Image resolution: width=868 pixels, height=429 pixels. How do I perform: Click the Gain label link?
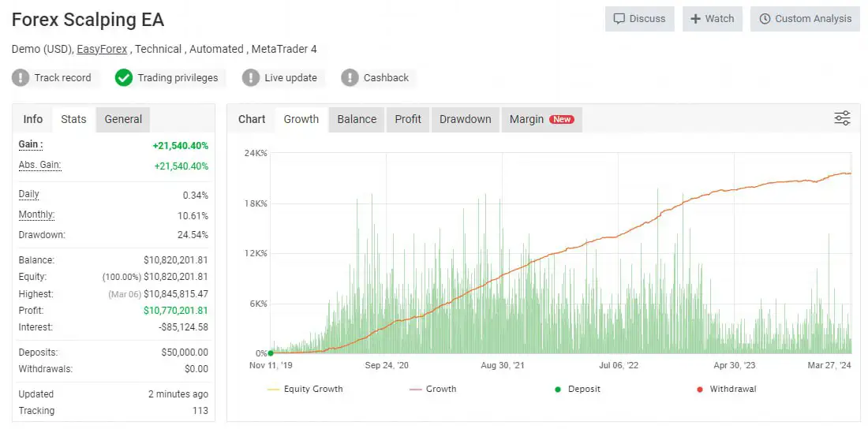(x=31, y=144)
